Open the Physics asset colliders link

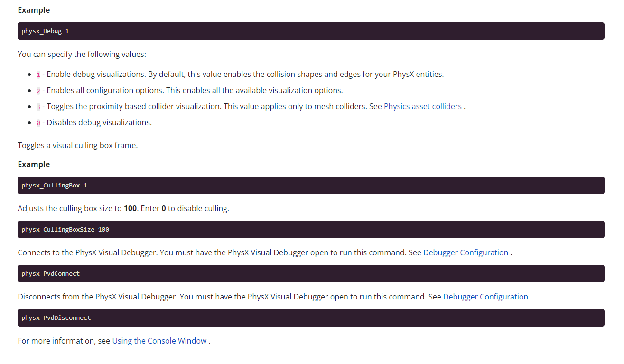click(422, 106)
